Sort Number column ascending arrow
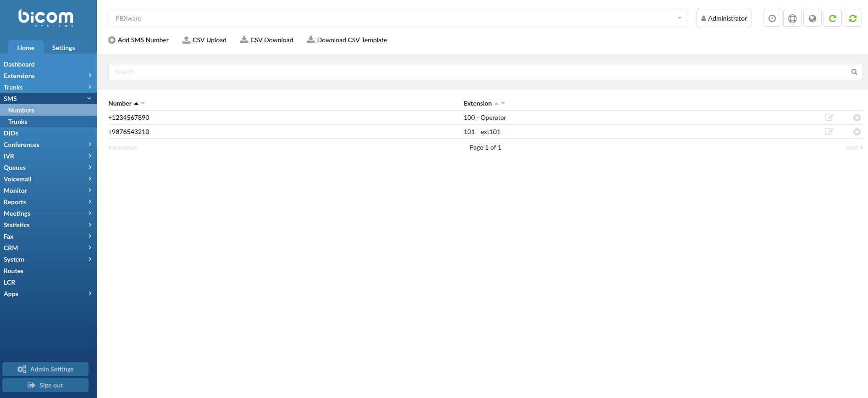The height and width of the screenshot is (398, 868). click(136, 103)
